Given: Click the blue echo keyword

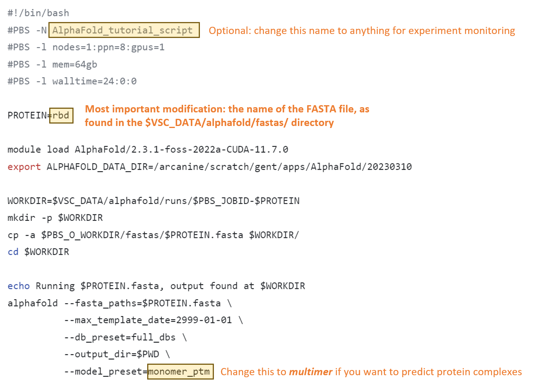Looking at the screenshot, I should (x=18, y=286).
